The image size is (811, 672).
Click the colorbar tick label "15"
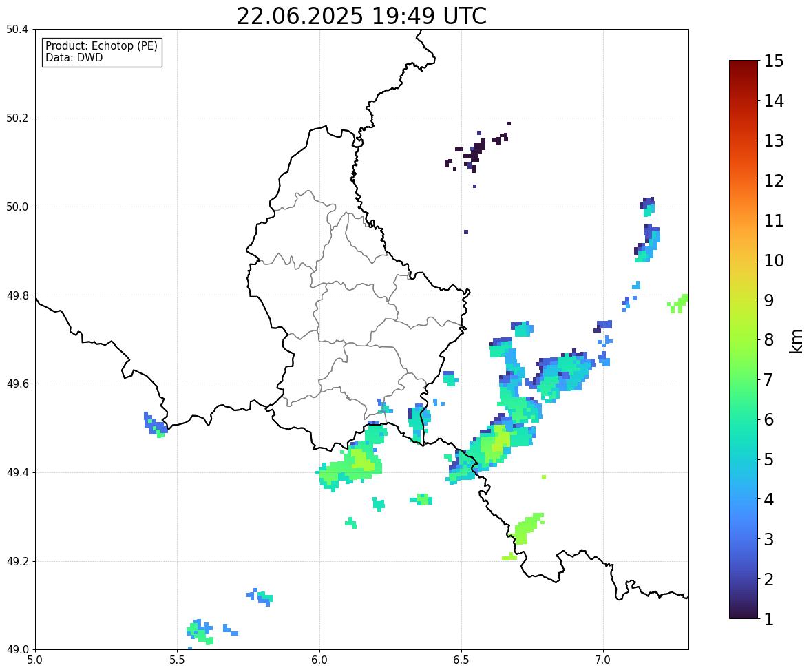click(774, 61)
